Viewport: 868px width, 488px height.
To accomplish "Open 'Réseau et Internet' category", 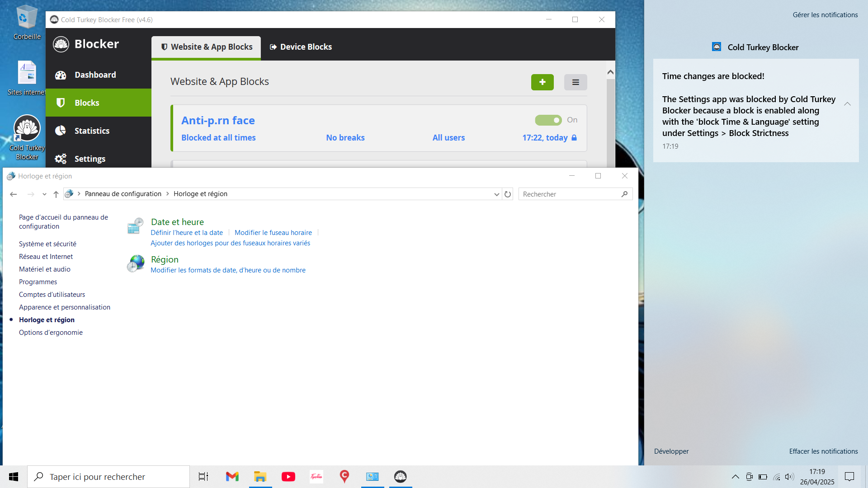I will click(x=46, y=257).
